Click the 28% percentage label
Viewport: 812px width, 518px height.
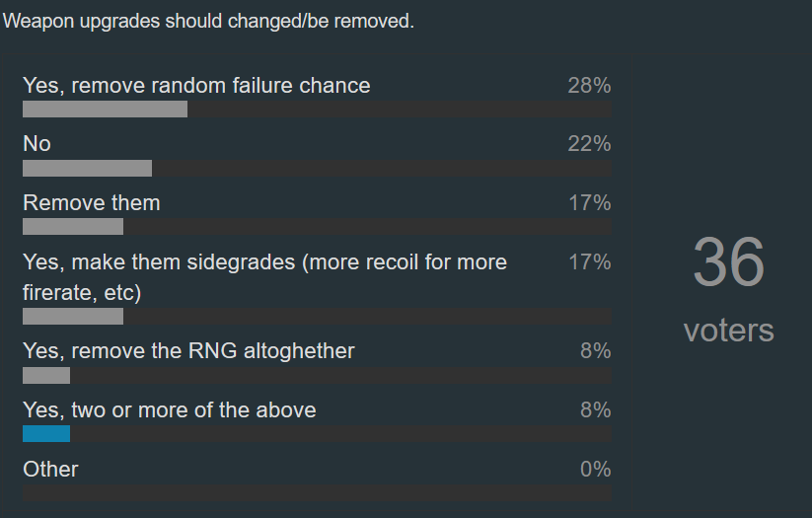click(x=589, y=86)
